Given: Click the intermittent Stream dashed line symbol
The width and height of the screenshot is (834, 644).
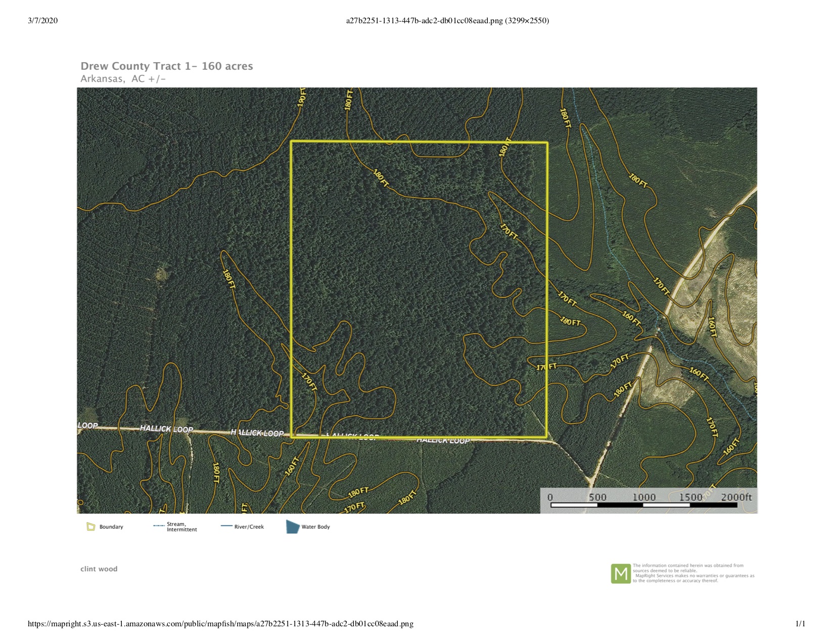Looking at the screenshot, I should pyautogui.click(x=159, y=526).
